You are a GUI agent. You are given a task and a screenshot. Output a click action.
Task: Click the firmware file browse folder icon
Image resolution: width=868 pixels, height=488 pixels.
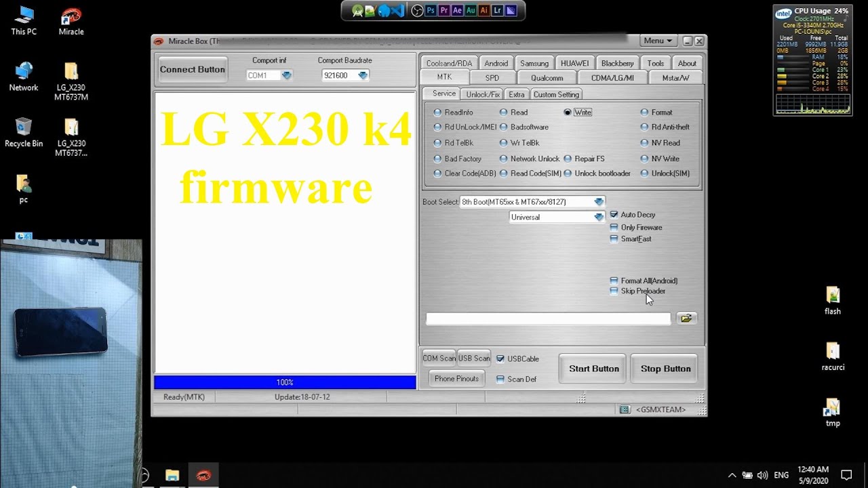tap(686, 318)
